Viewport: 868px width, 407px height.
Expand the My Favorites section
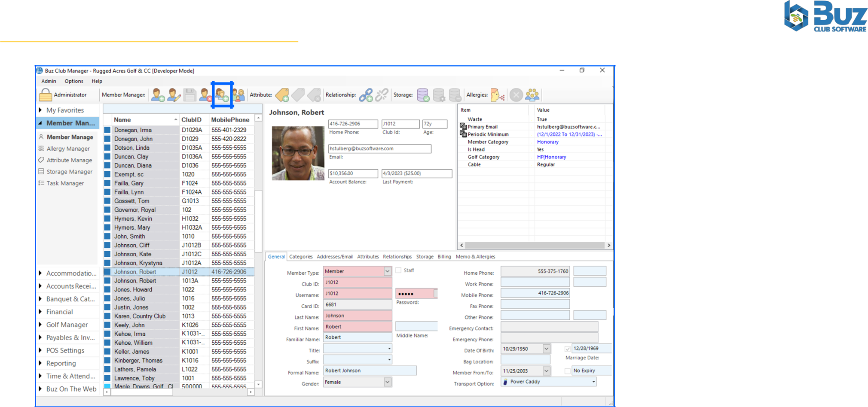(x=40, y=110)
